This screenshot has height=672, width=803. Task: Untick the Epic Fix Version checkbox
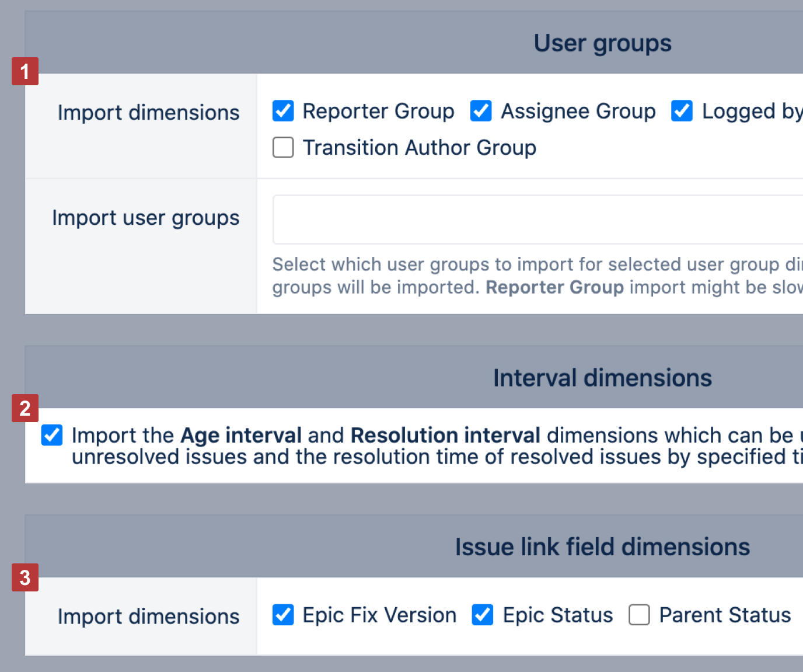coord(283,615)
